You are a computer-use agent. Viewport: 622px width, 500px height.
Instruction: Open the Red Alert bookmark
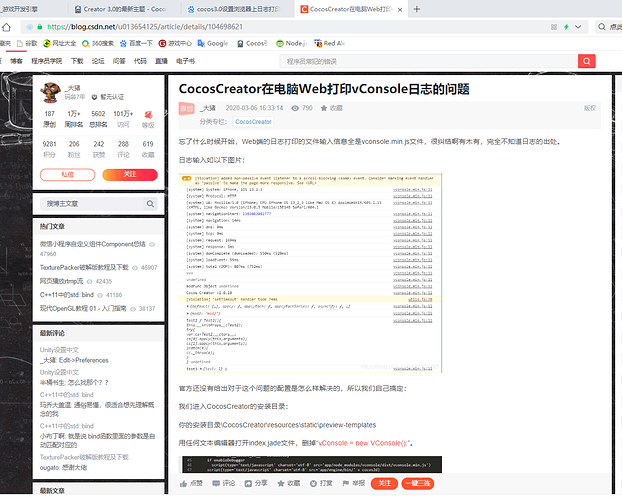(330, 43)
